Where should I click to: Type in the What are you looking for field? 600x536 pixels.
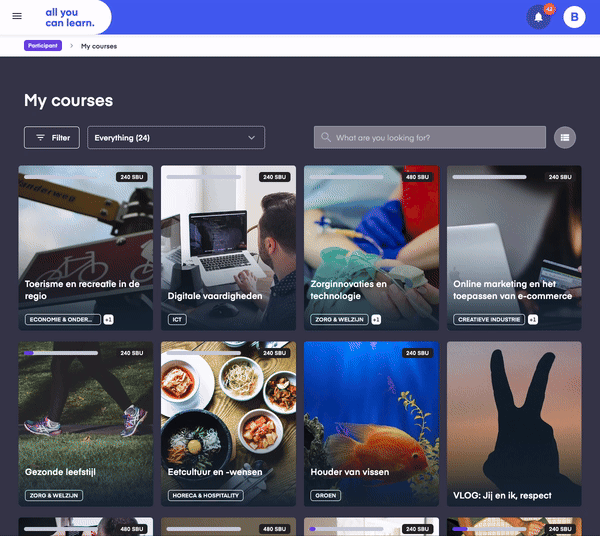tap(435, 137)
